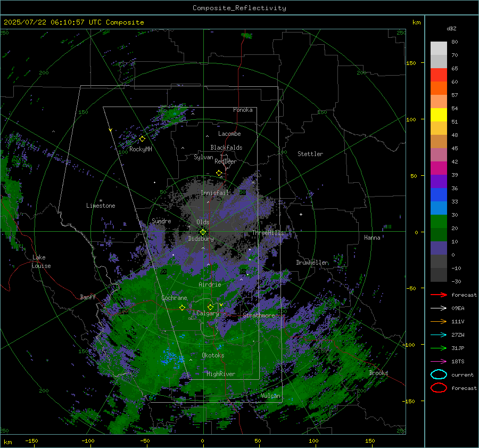This screenshot has height=448, width=479.
Task: Click the orange 111V arrow in the legend
Action: (439, 321)
